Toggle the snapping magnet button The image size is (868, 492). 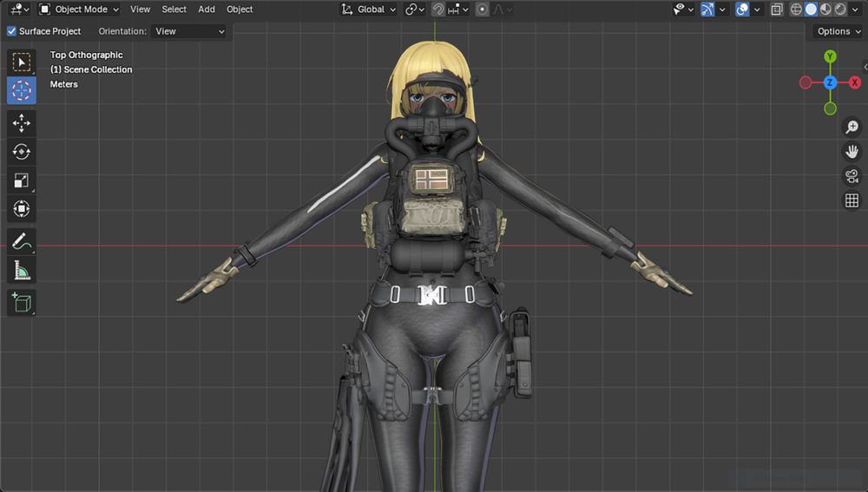click(x=439, y=10)
